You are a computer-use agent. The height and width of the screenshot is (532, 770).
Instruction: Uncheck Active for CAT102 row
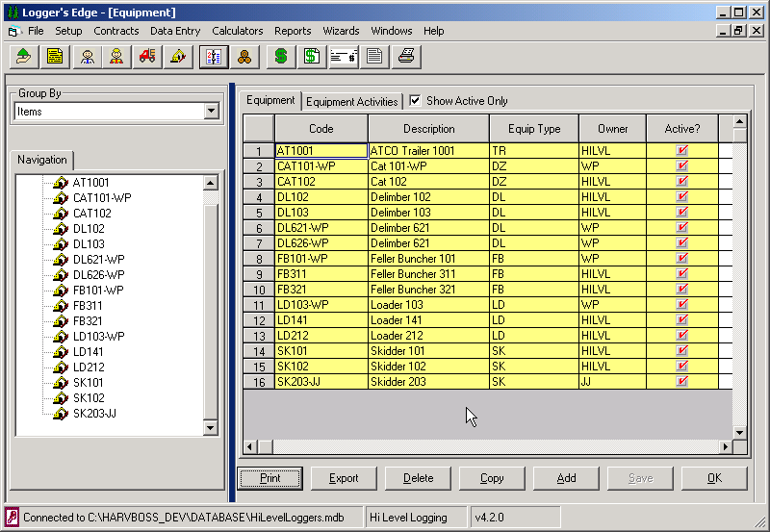pos(681,181)
